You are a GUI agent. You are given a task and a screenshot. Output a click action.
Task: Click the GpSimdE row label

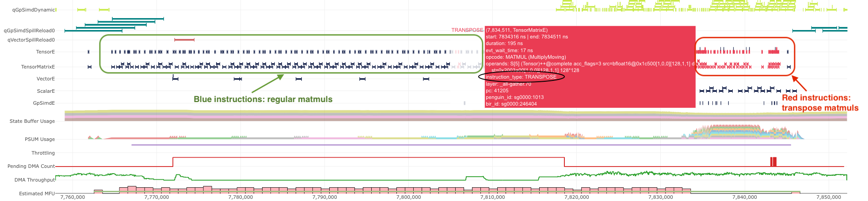tap(44, 103)
